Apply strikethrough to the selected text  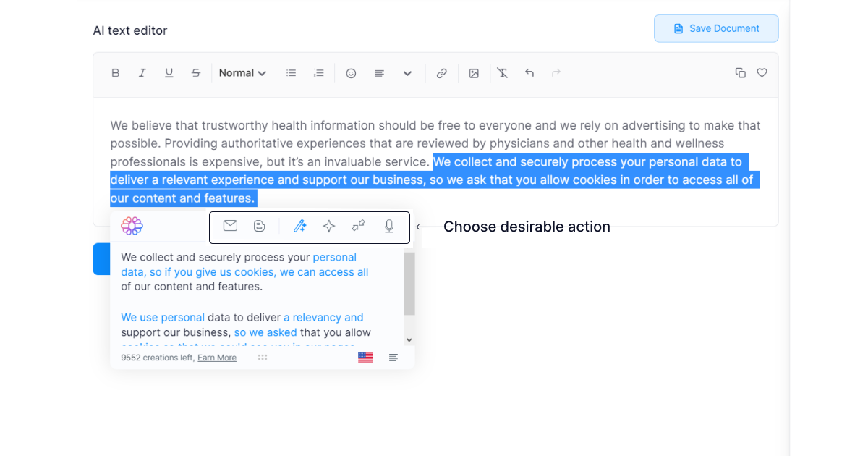click(196, 73)
